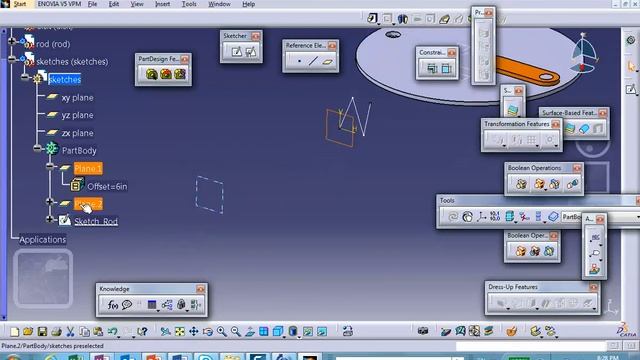The height and width of the screenshot is (360, 640).
Task: Expand the rod (rod) tree node
Action: coord(12,41)
